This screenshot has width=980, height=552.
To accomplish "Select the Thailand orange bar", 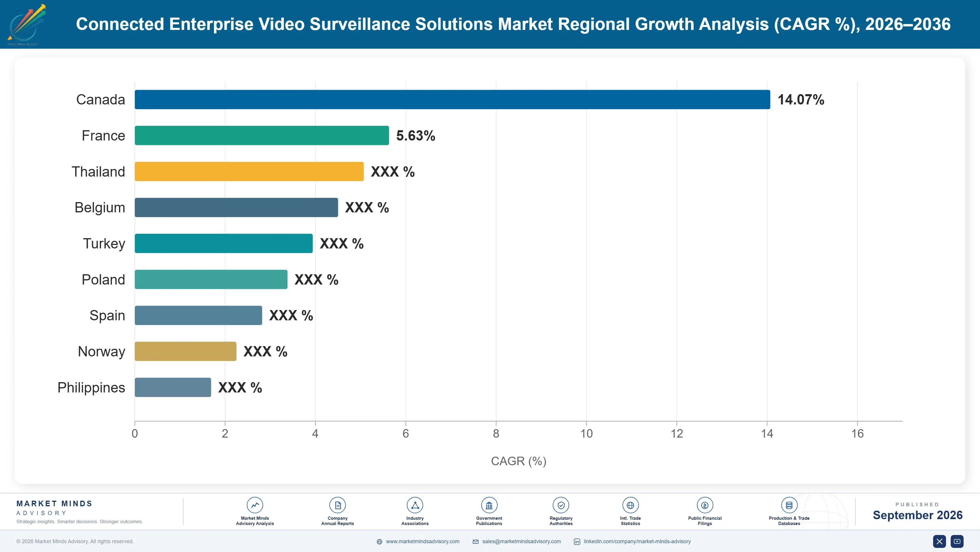I will tap(249, 171).
